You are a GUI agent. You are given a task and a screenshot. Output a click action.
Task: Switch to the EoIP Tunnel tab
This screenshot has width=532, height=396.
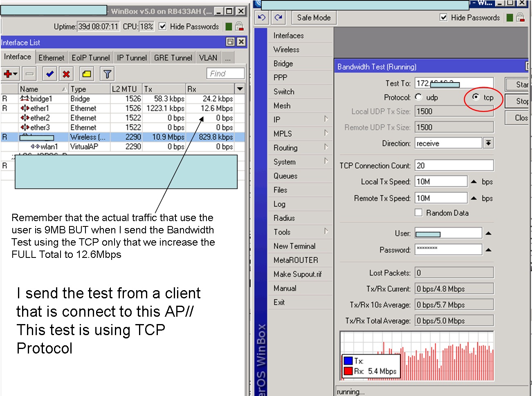[x=90, y=58]
